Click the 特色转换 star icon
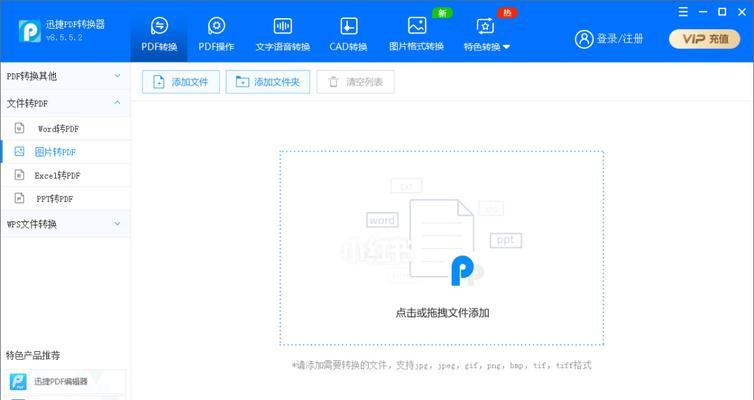This screenshot has width=754, height=400. [485, 25]
